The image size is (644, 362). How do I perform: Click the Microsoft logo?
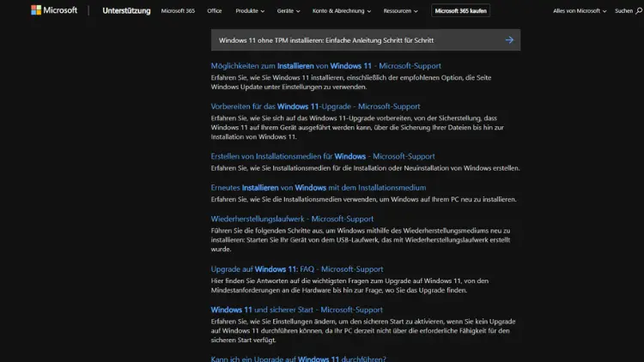(x=54, y=10)
